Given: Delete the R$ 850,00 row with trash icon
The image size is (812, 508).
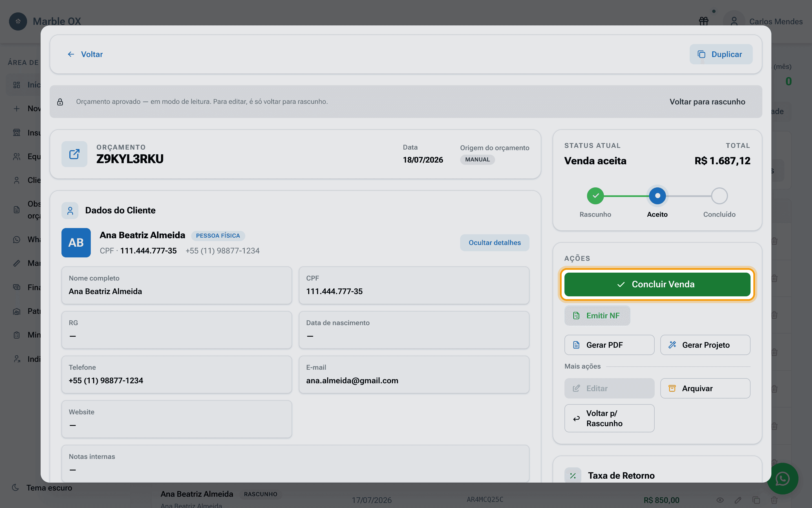Looking at the screenshot, I should pyautogui.click(x=774, y=500).
